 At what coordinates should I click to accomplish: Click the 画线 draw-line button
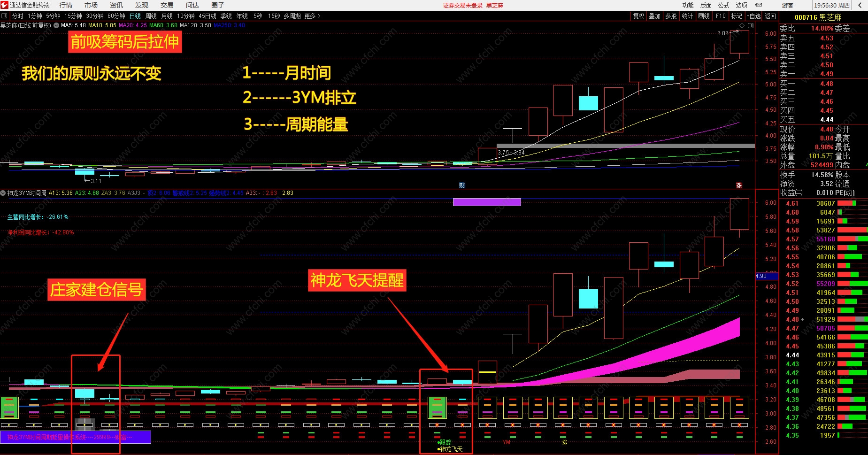pos(704,16)
